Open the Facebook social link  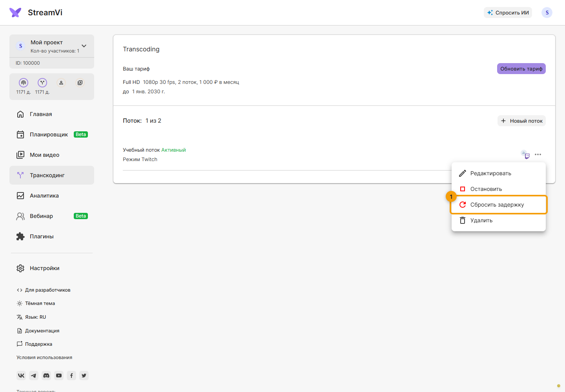[71, 376]
